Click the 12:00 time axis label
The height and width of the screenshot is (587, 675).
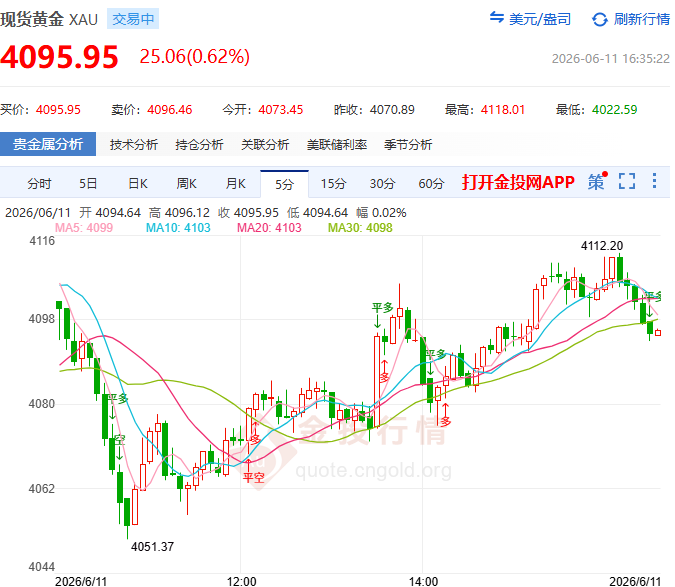click(x=242, y=581)
